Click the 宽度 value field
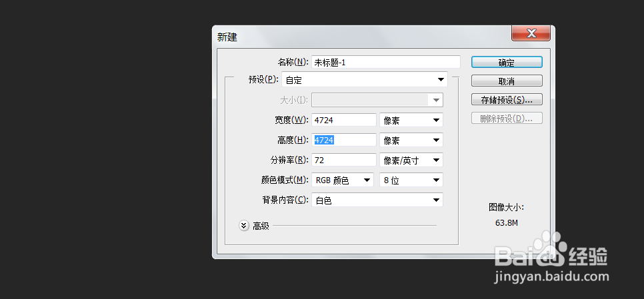The height and width of the screenshot is (299, 644). click(344, 120)
